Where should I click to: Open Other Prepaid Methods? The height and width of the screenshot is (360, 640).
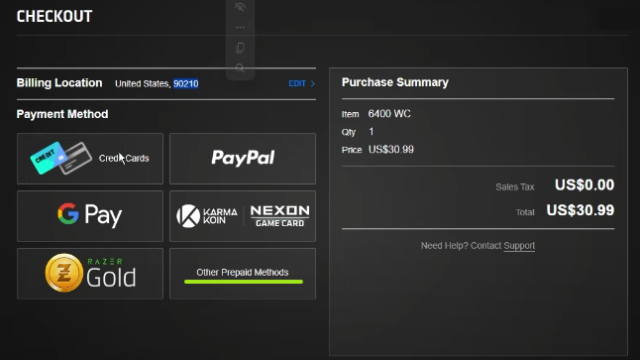tap(242, 273)
